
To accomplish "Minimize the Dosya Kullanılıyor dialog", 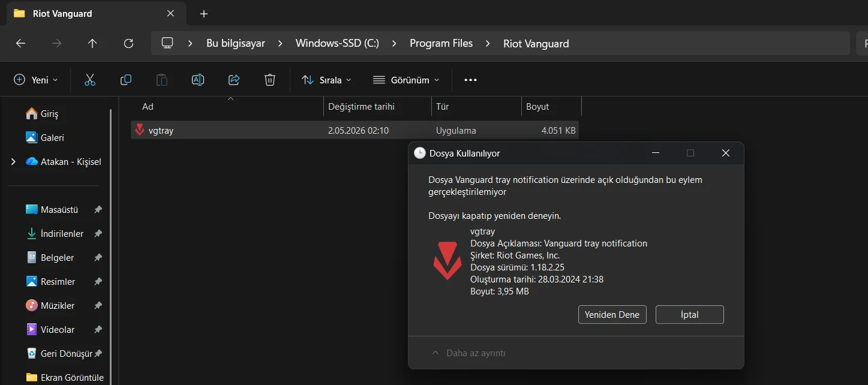I will coord(654,153).
